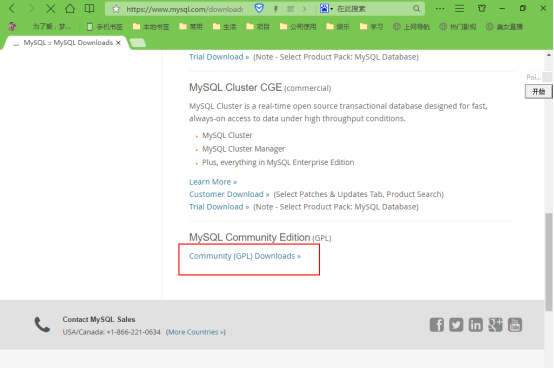Open the 项目 bookmarks folder

click(258, 27)
